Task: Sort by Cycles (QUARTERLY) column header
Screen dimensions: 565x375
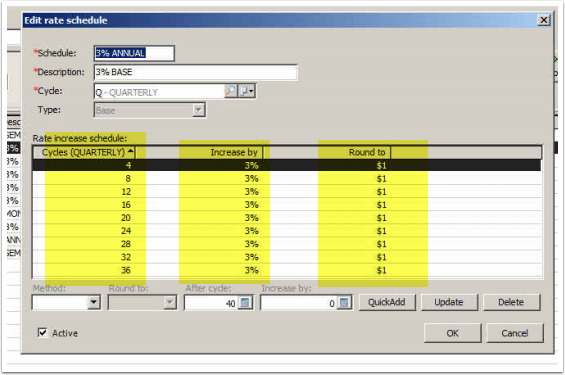Action: 84,153
